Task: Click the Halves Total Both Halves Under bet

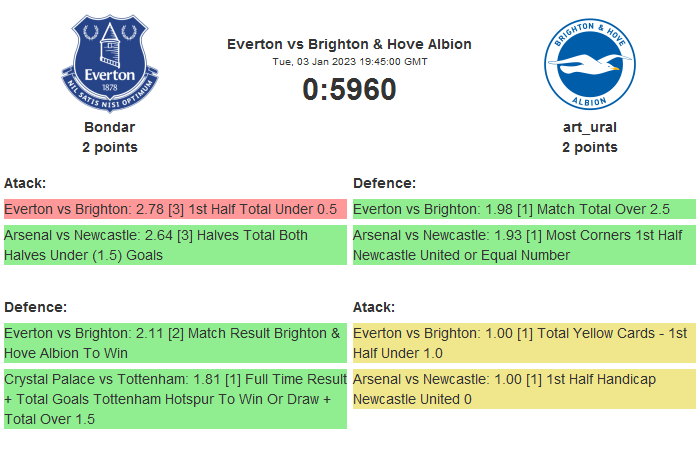Action: [175, 245]
